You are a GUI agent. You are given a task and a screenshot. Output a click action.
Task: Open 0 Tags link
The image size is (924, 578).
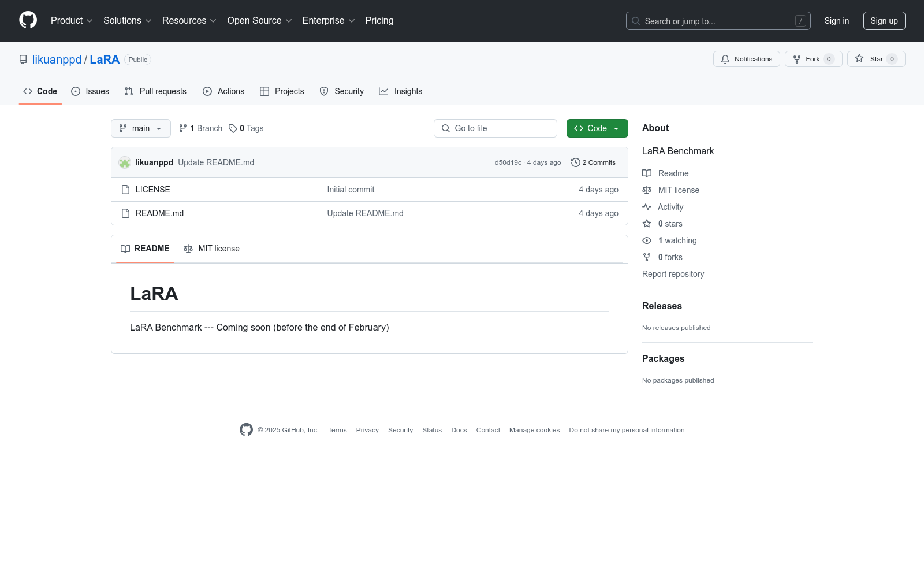point(246,128)
